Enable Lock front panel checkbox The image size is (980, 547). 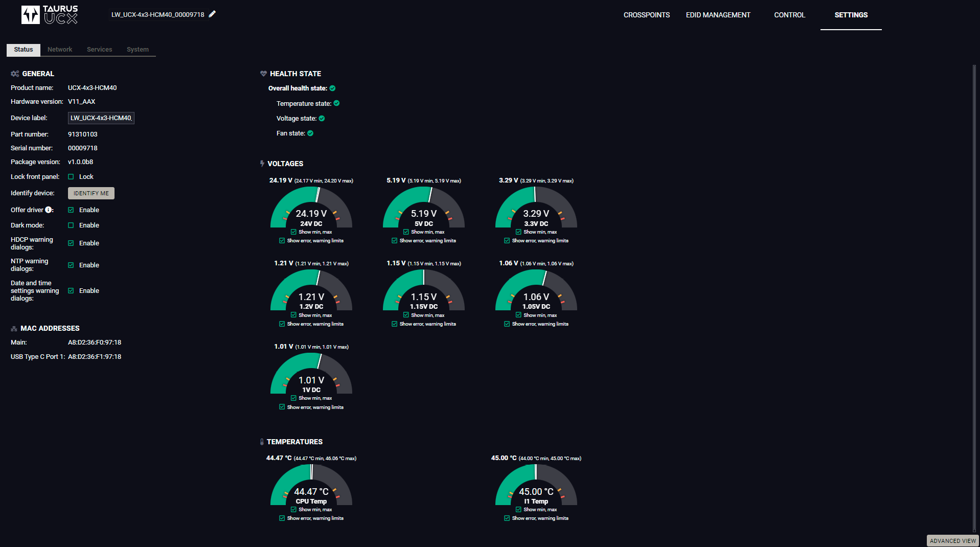click(71, 177)
